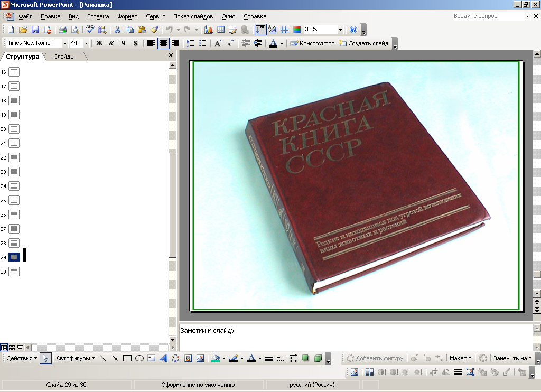Start slide show from current slide button
Viewport: 541px width, 392px height.
tap(20, 348)
